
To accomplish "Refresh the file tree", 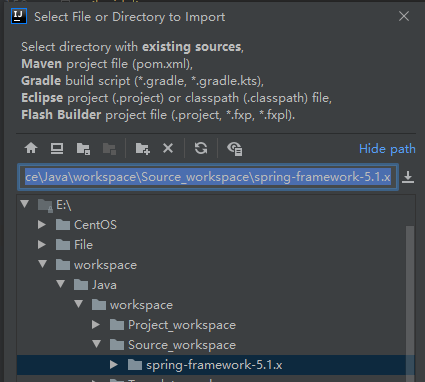I will [x=201, y=148].
